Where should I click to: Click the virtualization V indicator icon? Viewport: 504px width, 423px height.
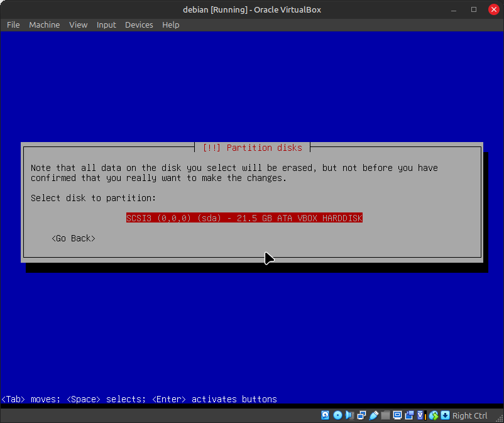421,415
